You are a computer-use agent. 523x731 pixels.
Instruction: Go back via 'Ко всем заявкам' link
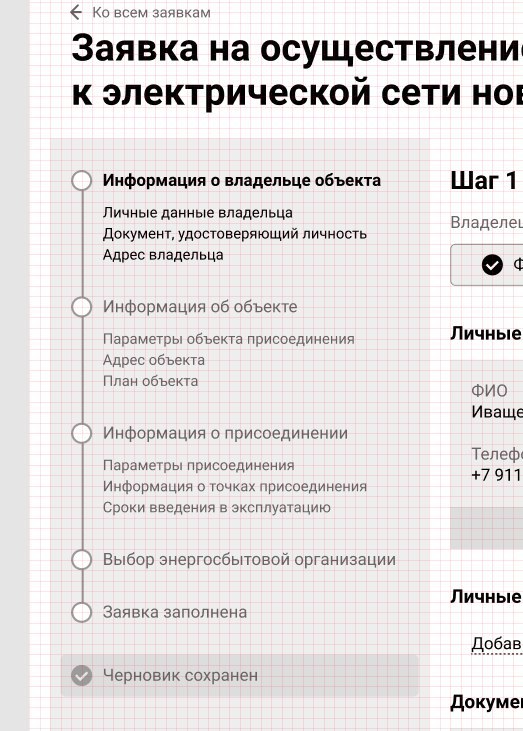coord(151,13)
